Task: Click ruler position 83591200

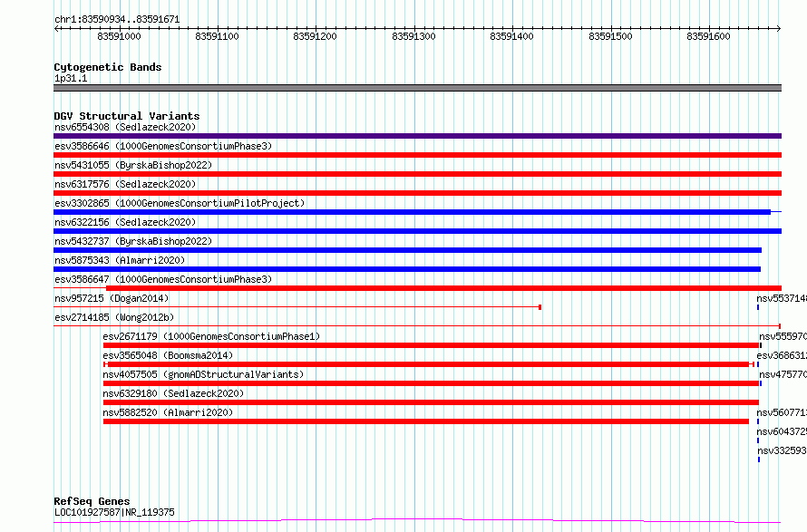Action: tap(315, 36)
